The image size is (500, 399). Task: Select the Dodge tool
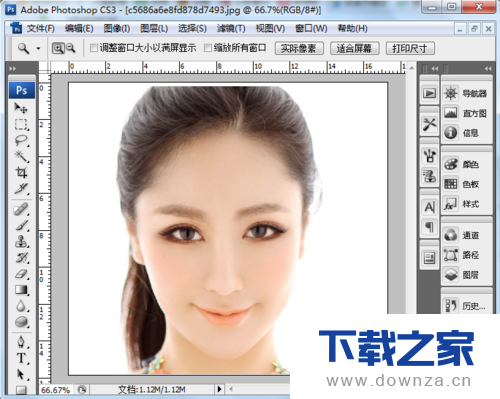click(x=21, y=322)
